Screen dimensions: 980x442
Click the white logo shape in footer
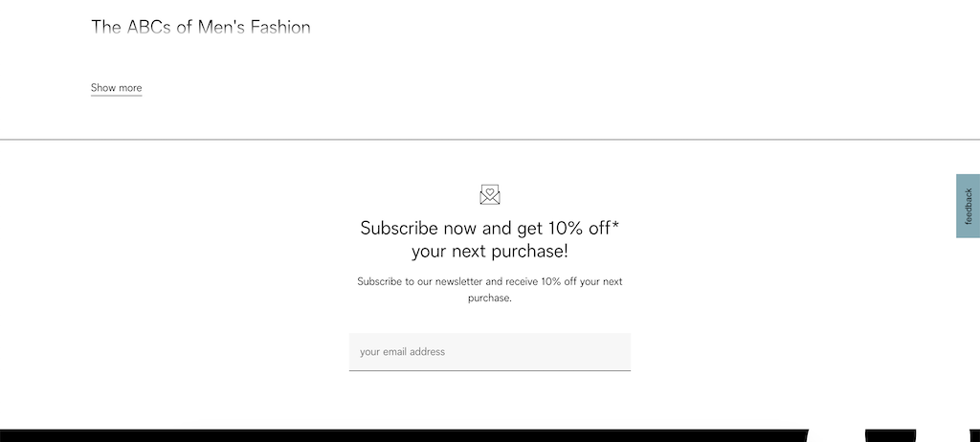point(836,435)
